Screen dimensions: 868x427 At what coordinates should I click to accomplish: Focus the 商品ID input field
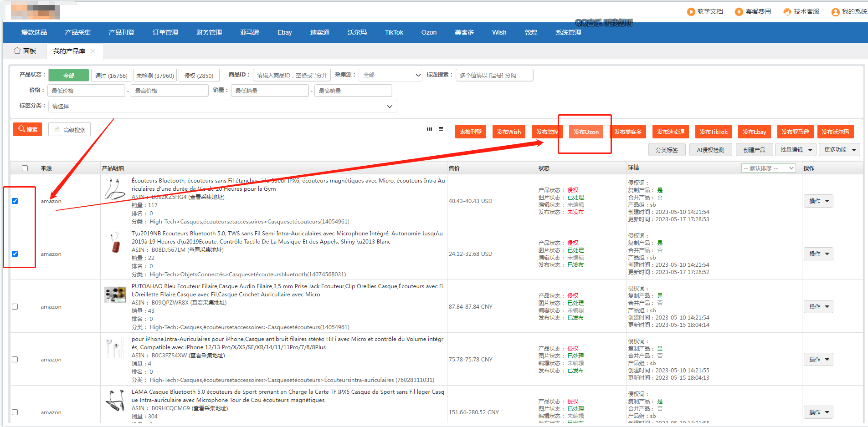click(292, 75)
